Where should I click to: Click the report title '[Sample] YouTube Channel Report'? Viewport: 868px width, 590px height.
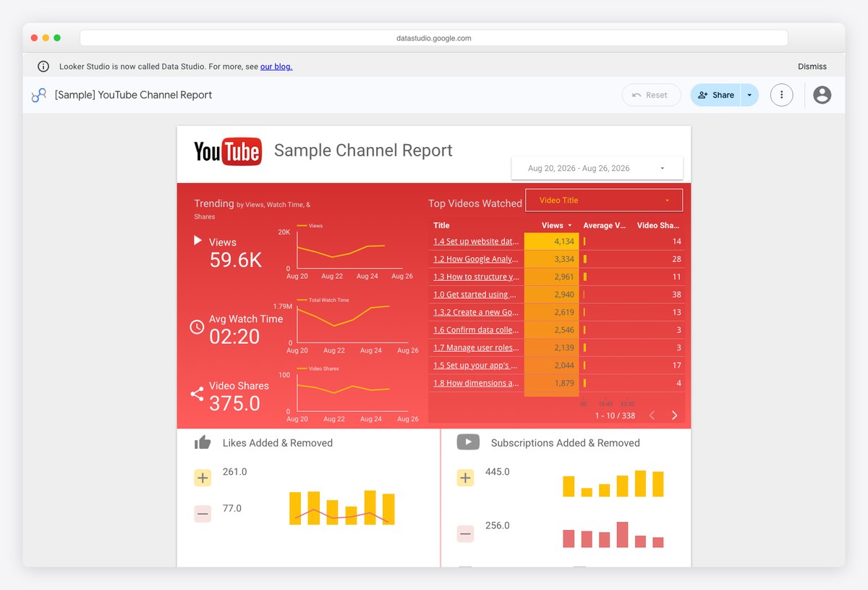point(133,95)
